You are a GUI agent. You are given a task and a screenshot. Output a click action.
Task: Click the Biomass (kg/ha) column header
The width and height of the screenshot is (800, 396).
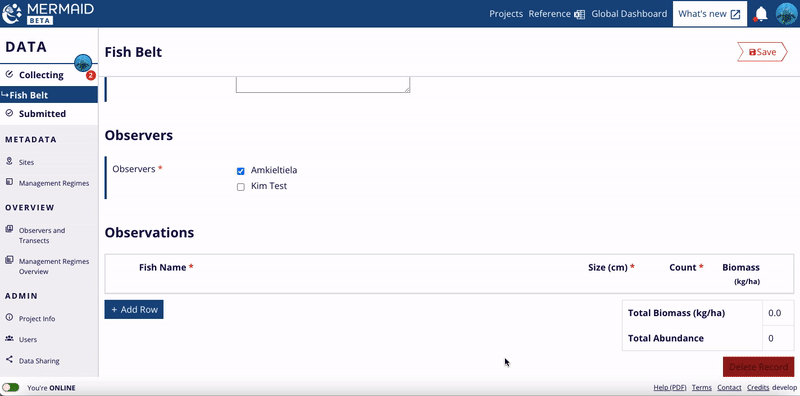pos(741,274)
